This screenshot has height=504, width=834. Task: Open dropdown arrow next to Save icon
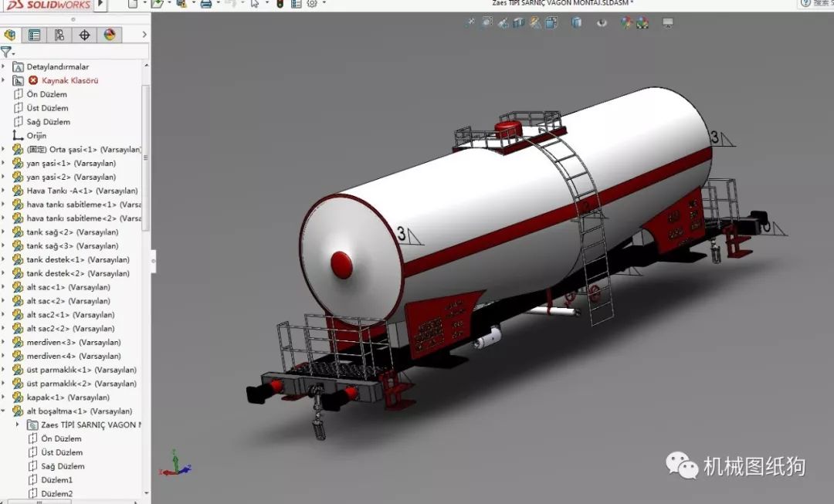(194, 3)
